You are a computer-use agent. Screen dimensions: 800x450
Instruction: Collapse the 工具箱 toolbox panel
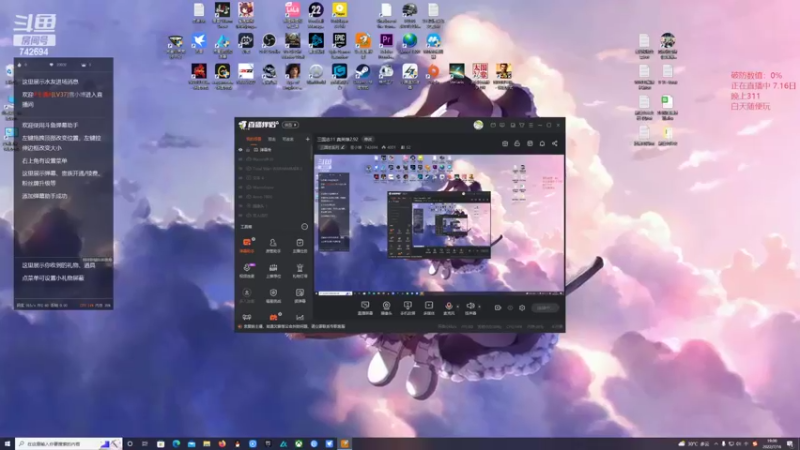click(305, 227)
